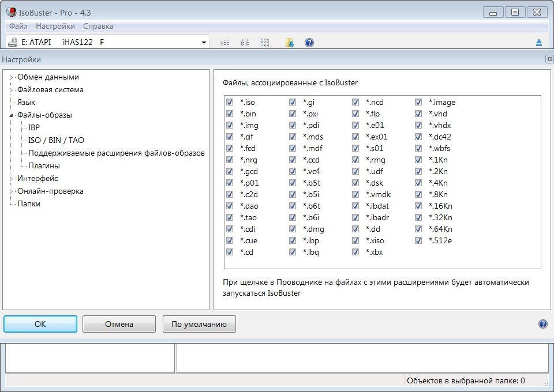Toggle the *.dmg checkbox

point(293,229)
